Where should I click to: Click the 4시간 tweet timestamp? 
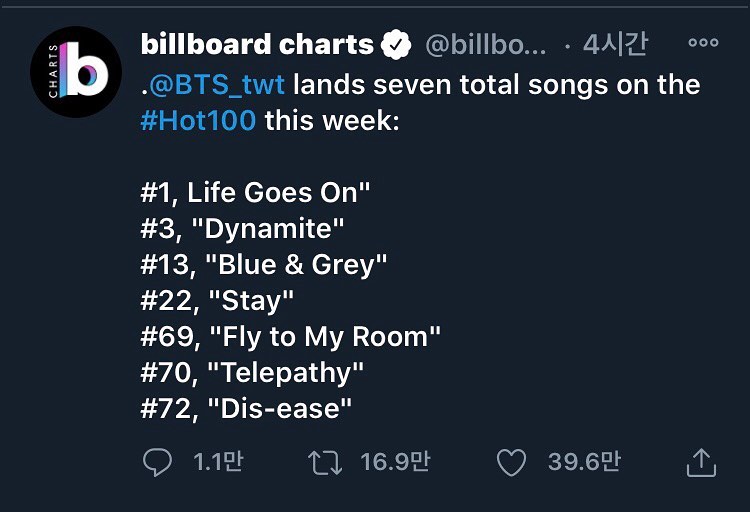pos(615,45)
